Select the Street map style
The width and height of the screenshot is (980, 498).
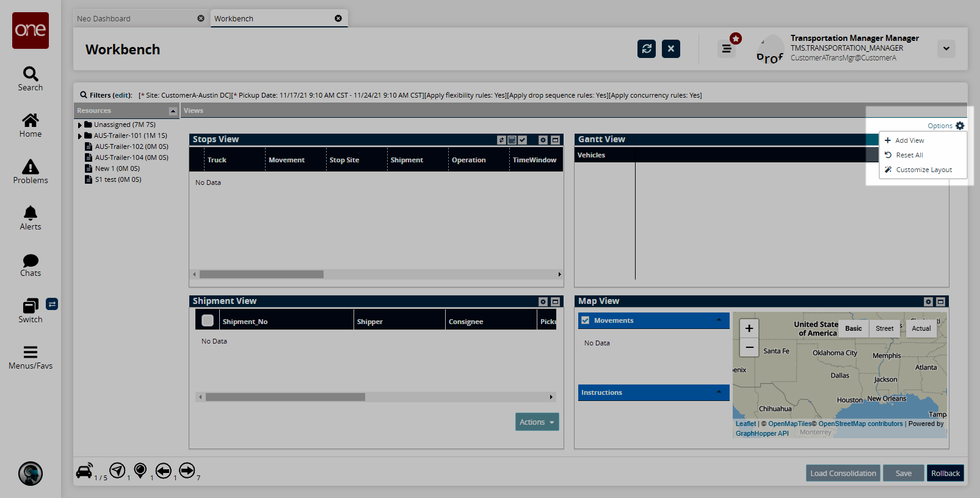[885, 328]
